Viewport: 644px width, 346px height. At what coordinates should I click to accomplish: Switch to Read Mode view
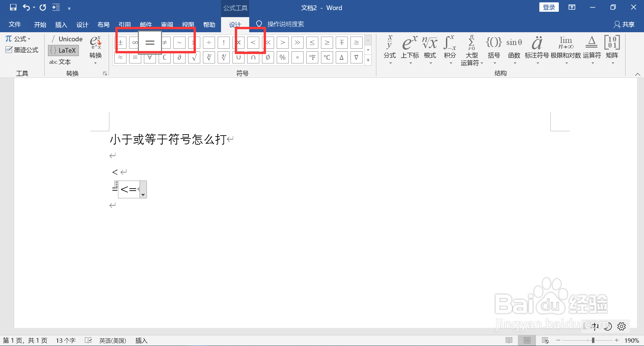point(509,340)
